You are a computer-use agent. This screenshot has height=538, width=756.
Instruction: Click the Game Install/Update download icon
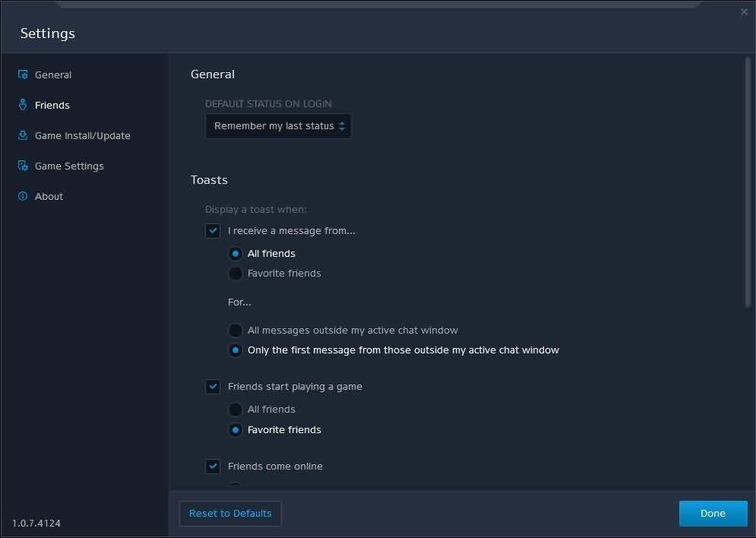23,135
